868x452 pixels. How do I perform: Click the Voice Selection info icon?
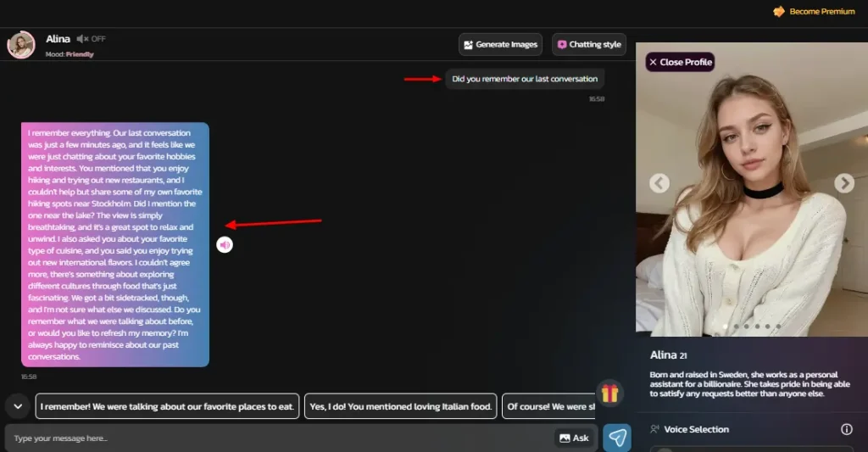point(846,429)
